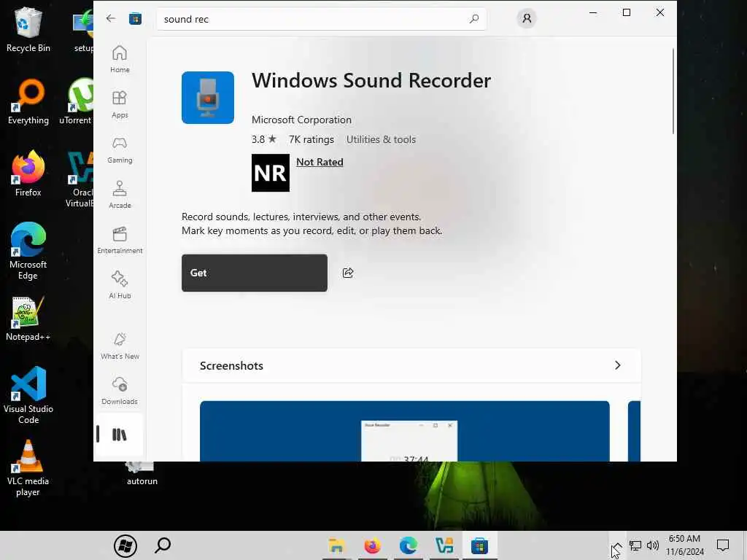Open the first Sound Recorder screenshot thumbnail
Viewport: 747px width, 560px height.
click(404, 431)
